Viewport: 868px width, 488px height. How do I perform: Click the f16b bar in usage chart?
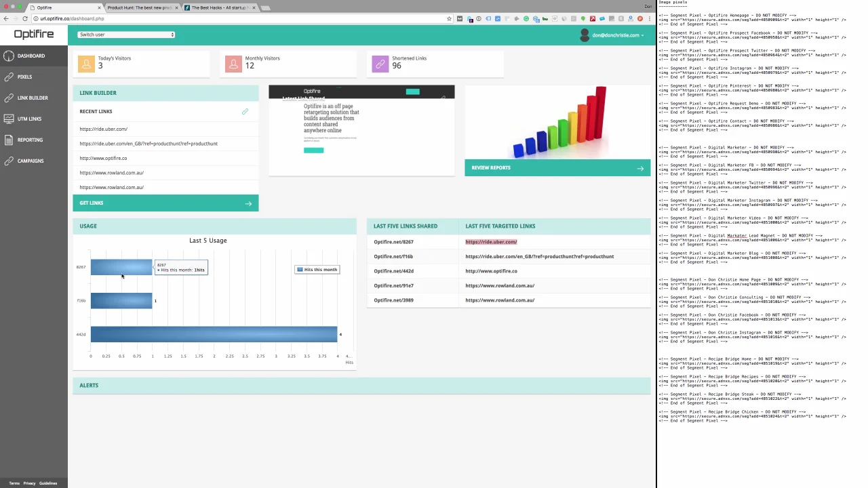pos(121,301)
